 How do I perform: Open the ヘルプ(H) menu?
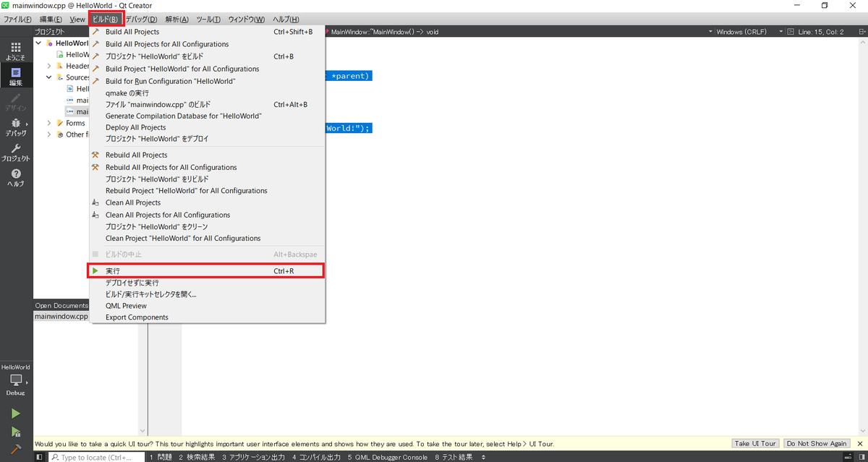286,19
